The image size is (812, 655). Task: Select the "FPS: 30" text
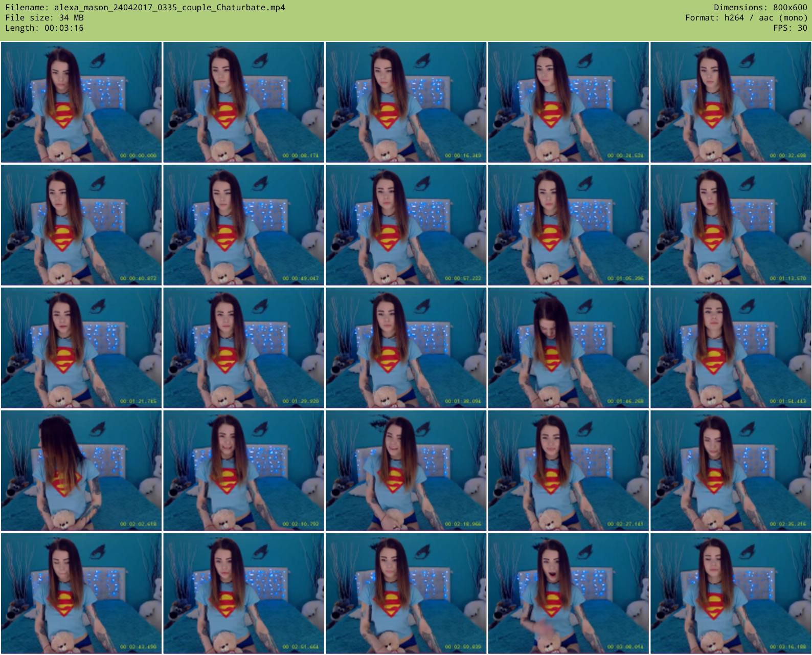790,28
